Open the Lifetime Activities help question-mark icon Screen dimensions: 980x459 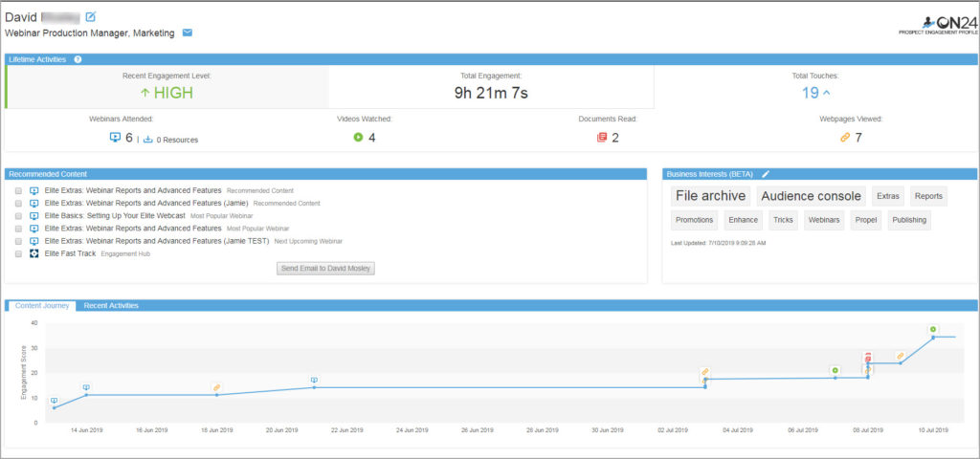coord(78,60)
